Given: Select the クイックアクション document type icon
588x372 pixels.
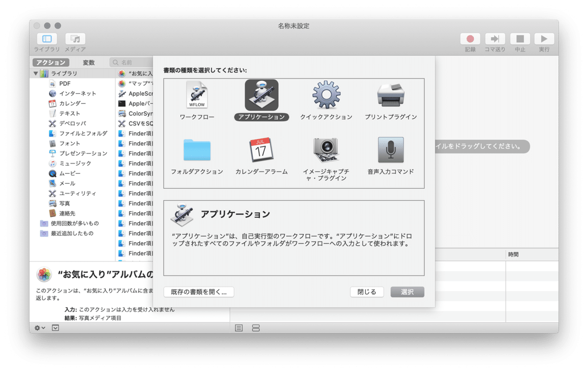Looking at the screenshot, I should (326, 95).
